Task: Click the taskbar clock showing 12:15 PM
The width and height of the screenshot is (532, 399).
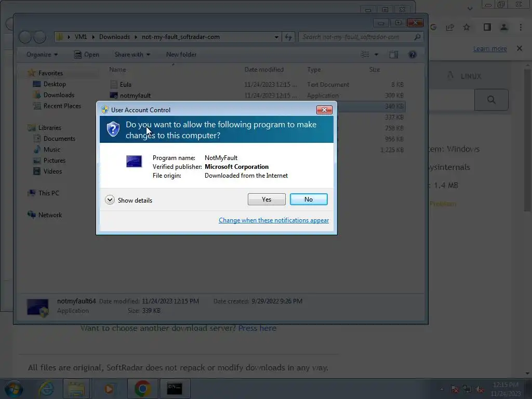Action: tap(506, 389)
